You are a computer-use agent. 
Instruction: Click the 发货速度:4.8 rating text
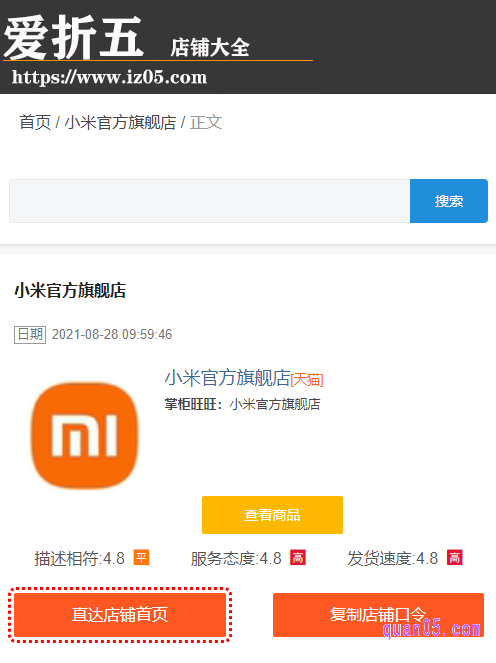(393, 559)
